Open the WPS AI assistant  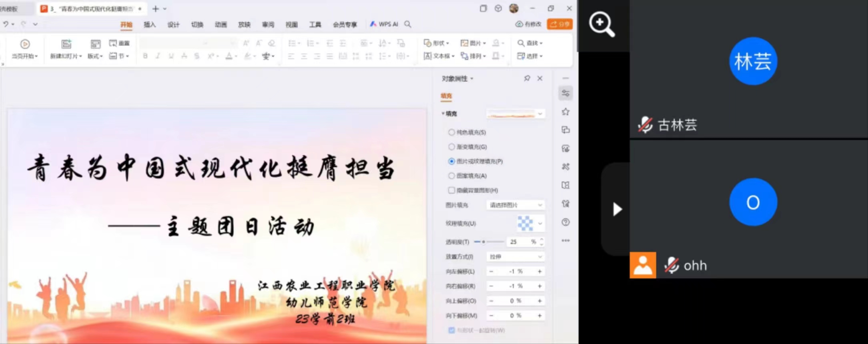tap(384, 24)
